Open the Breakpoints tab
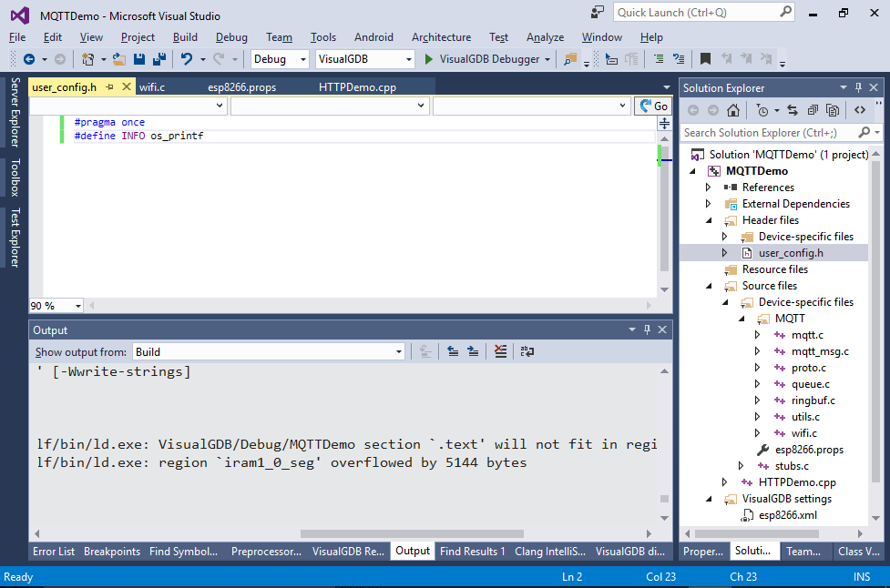The width and height of the screenshot is (890, 588). (x=112, y=552)
